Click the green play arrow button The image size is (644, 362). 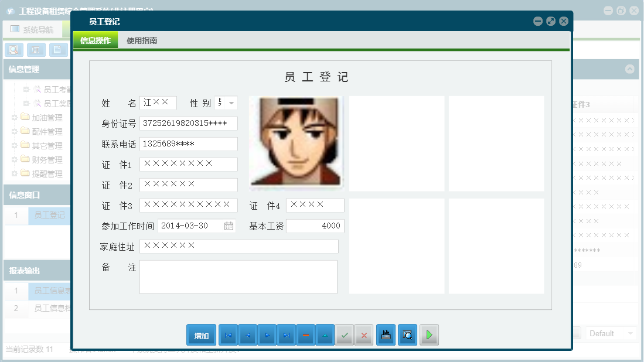click(x=429, y=335)
